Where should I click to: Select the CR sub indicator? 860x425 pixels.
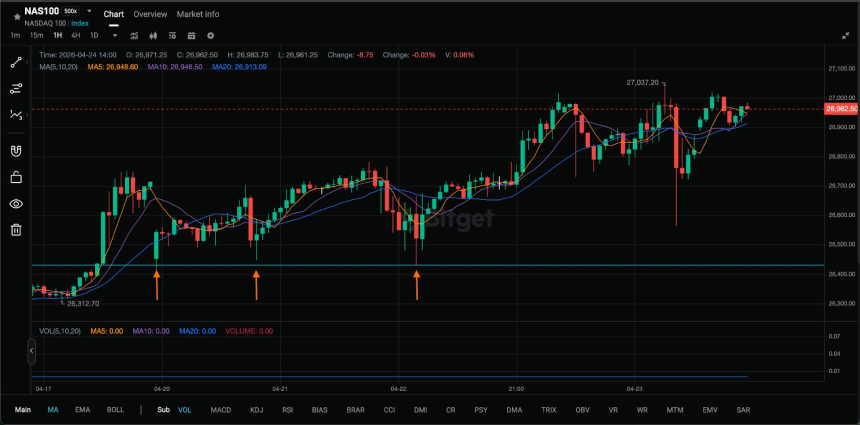(x=450, y=410)
